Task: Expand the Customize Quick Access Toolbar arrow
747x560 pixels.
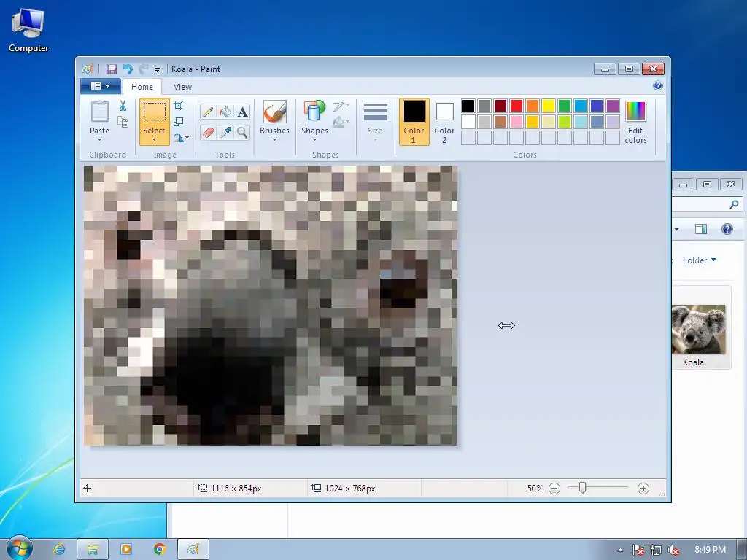Action: click(x=158, y=69)
